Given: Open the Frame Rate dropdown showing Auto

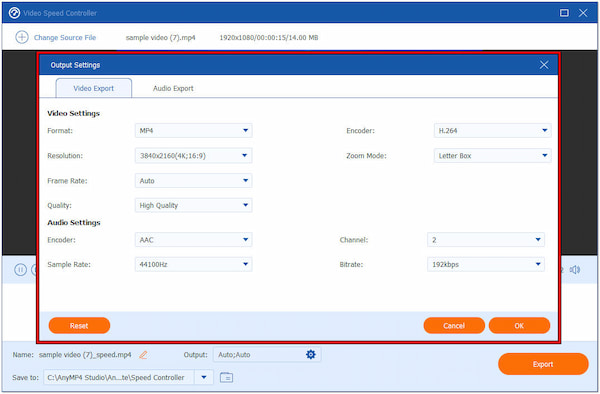Looking at the screenshot, I should [x=194, y=181].
